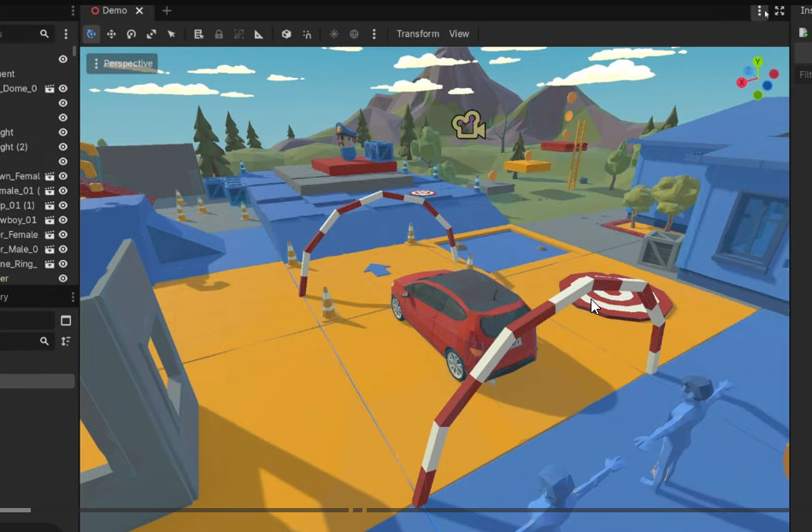Click the lock selected node icon

coord(219,34)
